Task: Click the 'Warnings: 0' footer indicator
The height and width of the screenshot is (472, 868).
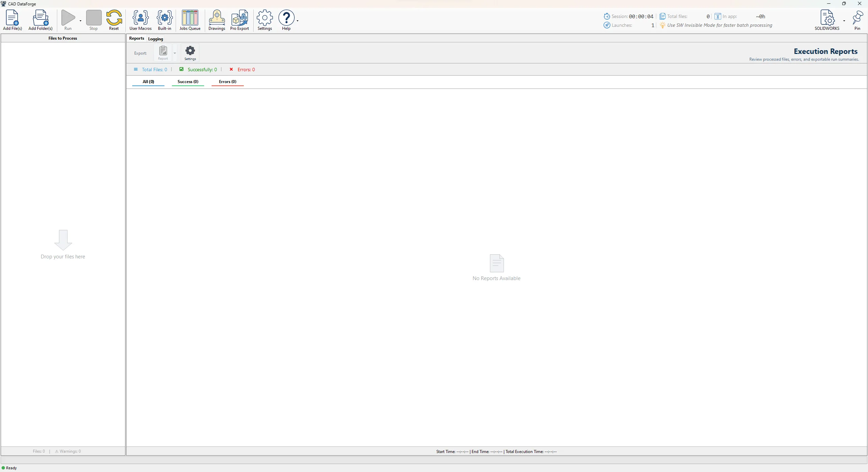Action: point(68,451)
